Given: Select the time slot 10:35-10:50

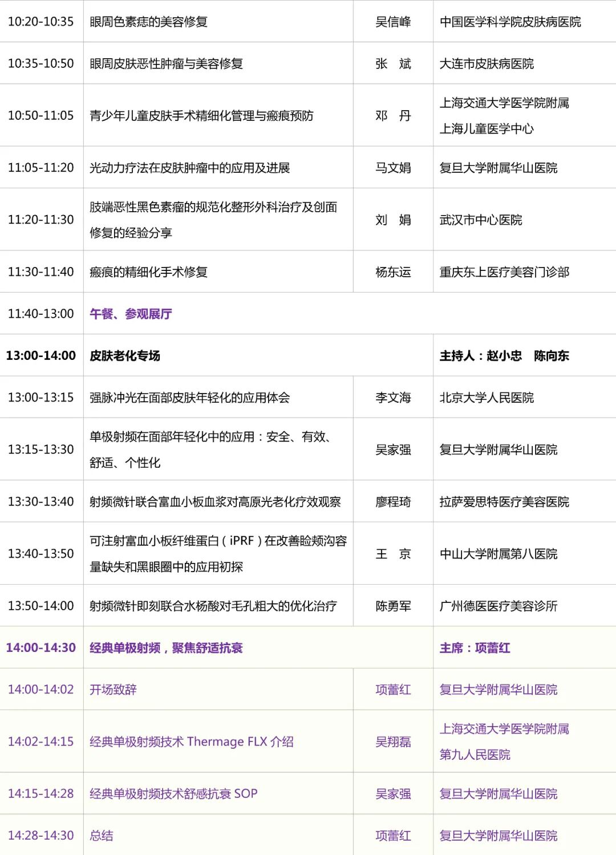Looking at the screenshot, I should point(40,63).
